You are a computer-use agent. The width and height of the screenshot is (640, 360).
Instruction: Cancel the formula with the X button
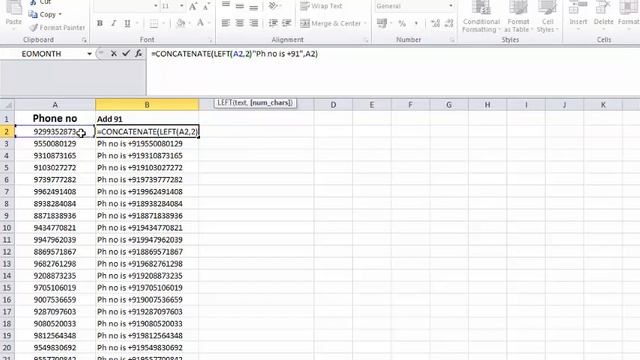tap(114, 53)
